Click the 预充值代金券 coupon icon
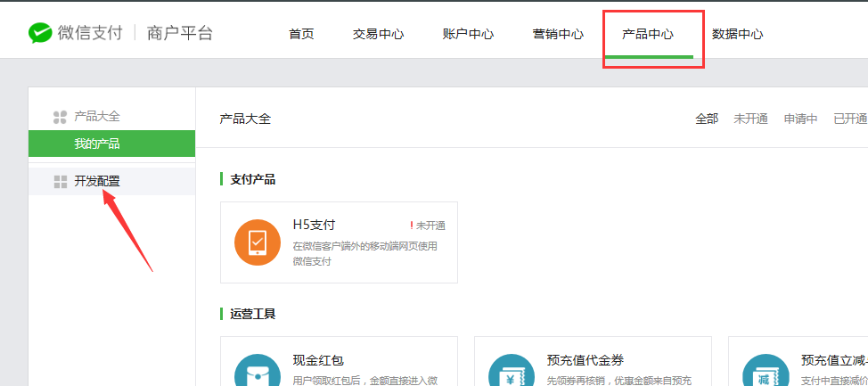Viewport: 868px width, 386px height. click(512, 374)
